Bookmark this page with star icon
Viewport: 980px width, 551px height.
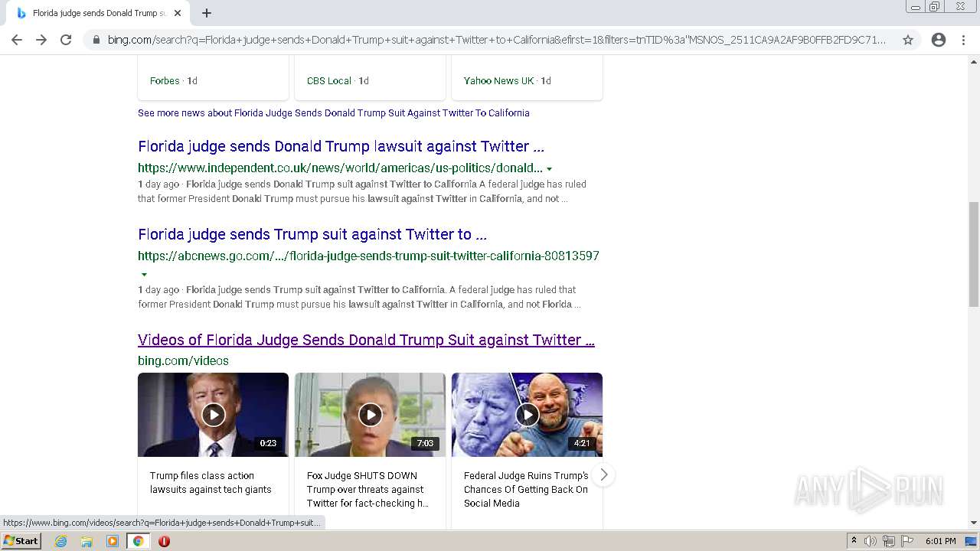[x=908, y=40]
